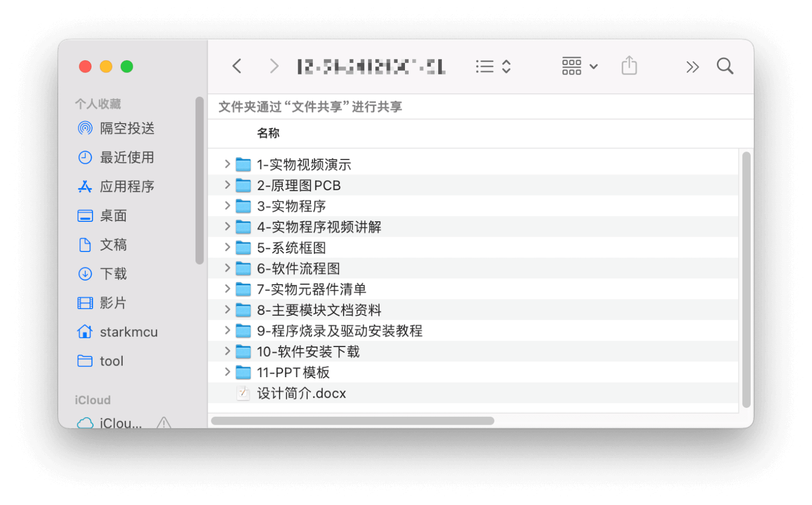812x505 pixels.
Task: Select the row named 11-PPT模板
Action: point(473,372)
